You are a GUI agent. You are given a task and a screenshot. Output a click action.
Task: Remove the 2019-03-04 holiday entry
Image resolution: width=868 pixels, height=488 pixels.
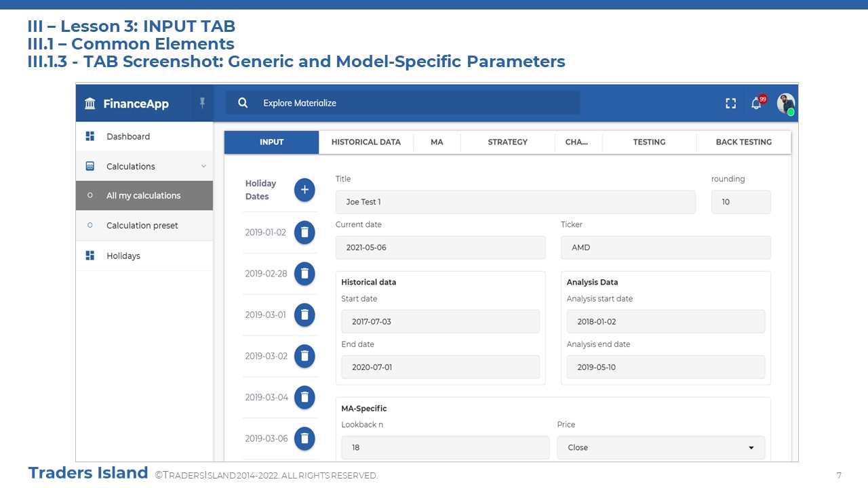304,397
